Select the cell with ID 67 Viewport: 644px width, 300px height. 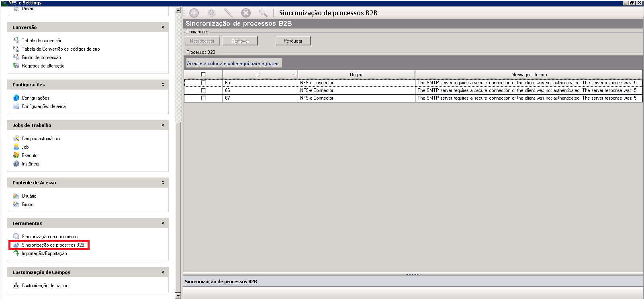260,98
